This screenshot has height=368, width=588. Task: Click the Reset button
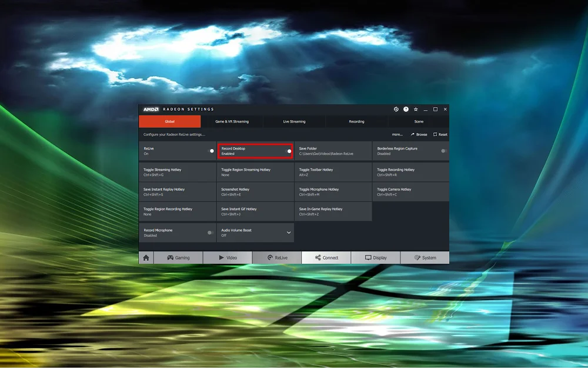[440, 134]
